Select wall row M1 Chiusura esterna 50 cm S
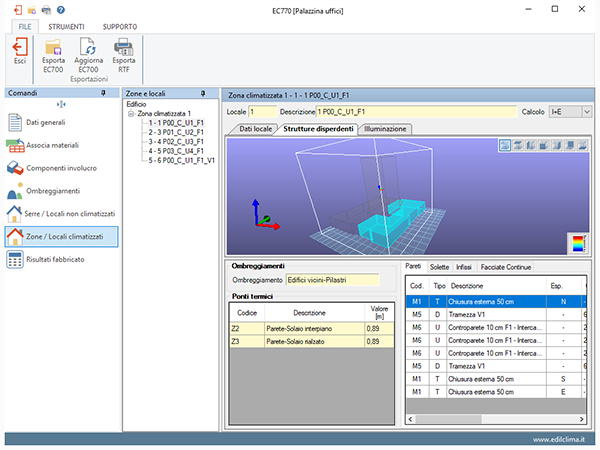The image size is (600, 450). (496, 379)
